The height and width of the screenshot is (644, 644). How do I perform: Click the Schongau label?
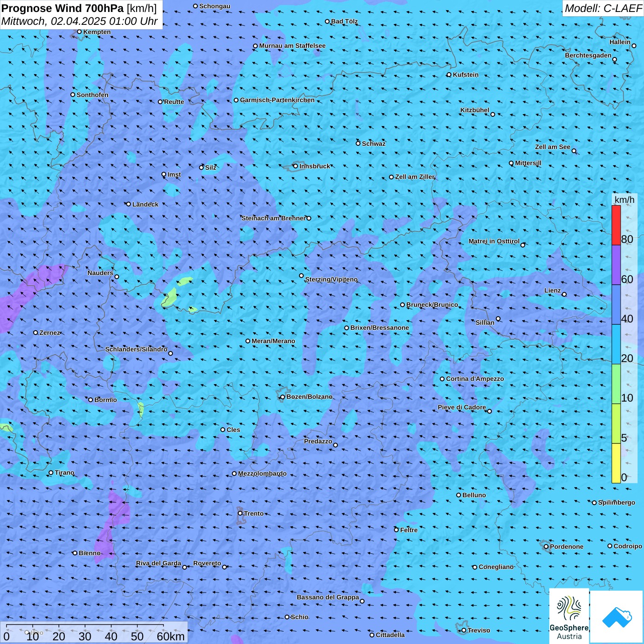coord(215,6)
